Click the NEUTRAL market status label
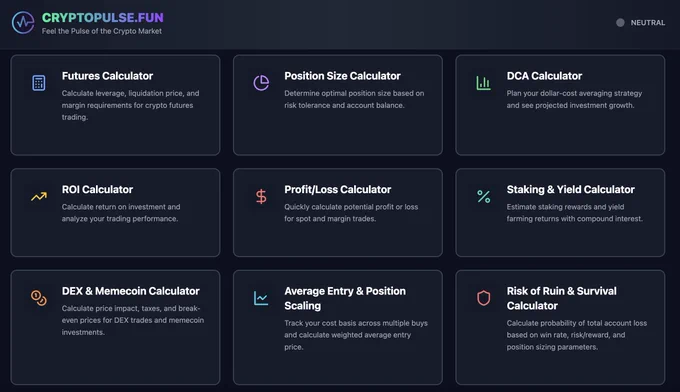Viewport: 680px width, 392px height. (x=647, y=23)
